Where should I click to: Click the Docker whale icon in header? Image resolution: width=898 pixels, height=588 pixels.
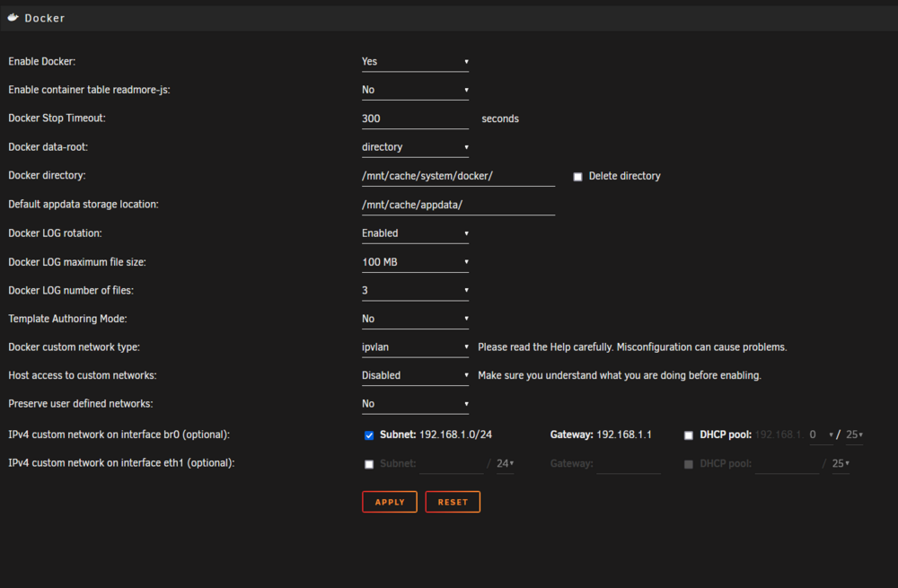(x=13, y=18)
